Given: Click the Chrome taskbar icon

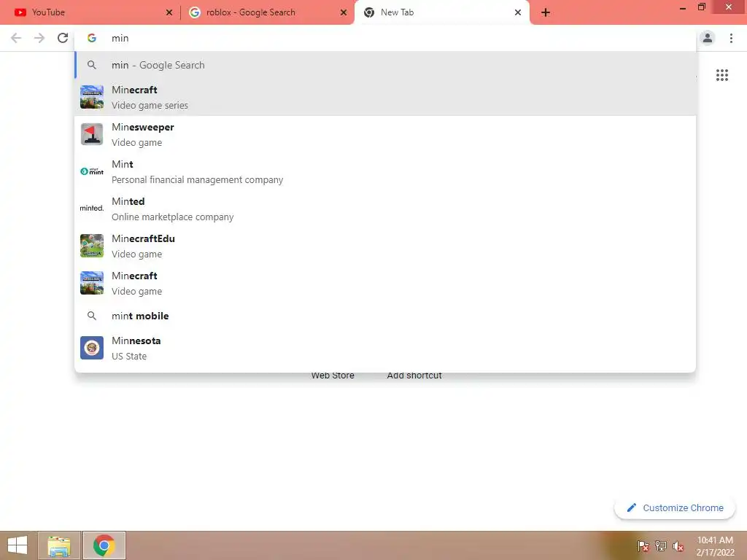Looking at the screenshot, I should coord(104,545).
